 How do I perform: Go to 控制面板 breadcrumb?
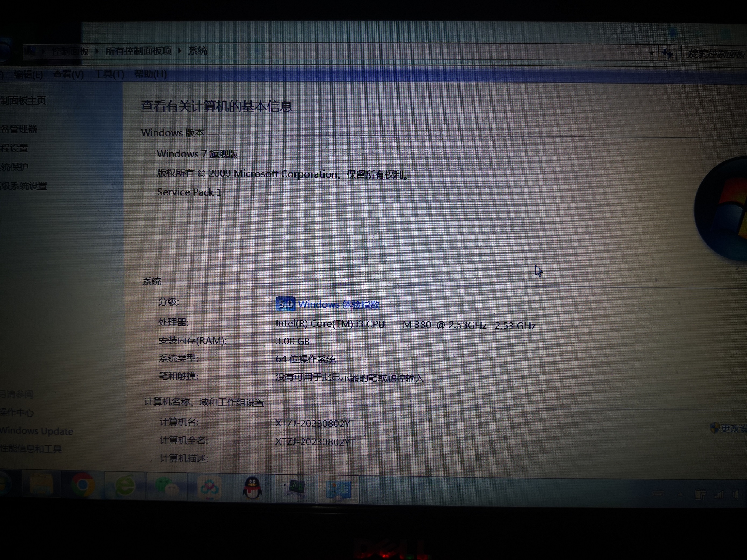pos(70,51)
